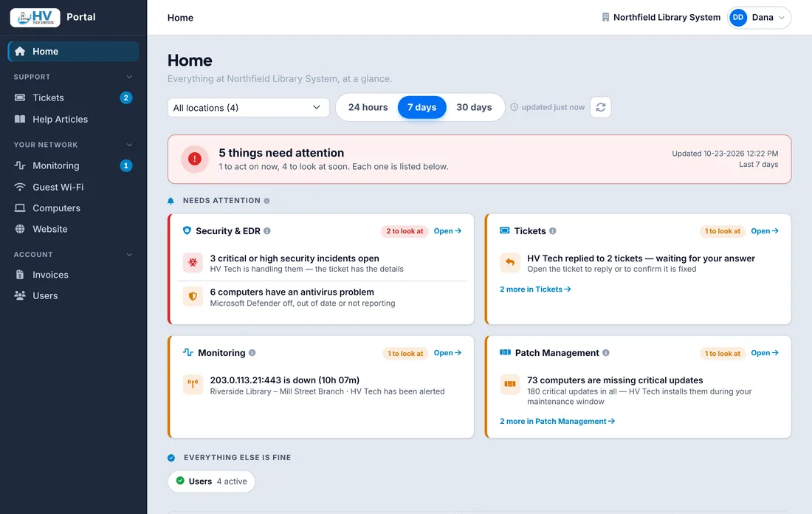812x514 pixels.
Task: Click the Tickets card title icon
Action: [504, 230]
